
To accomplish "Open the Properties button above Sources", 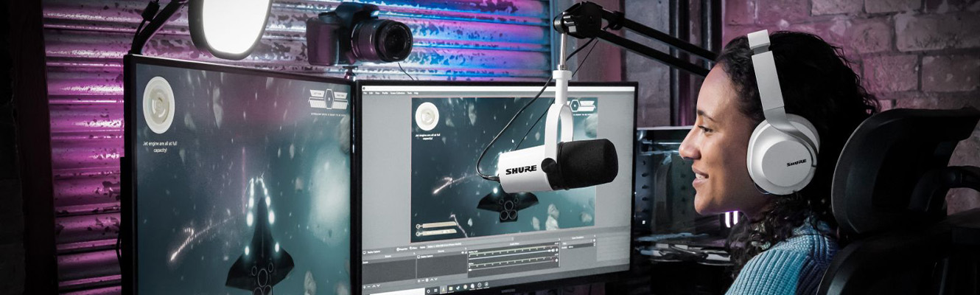I will click(x=402, y=249).
